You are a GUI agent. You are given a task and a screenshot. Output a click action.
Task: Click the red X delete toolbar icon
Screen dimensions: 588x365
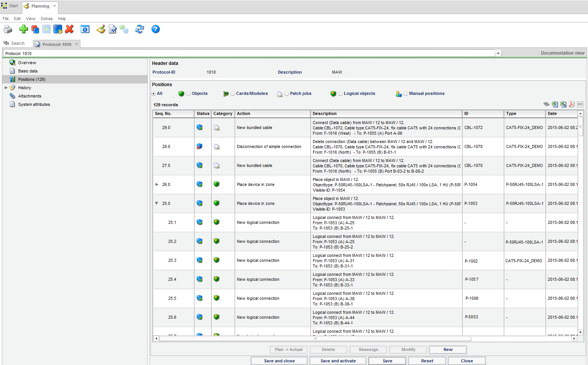[69, 29]
